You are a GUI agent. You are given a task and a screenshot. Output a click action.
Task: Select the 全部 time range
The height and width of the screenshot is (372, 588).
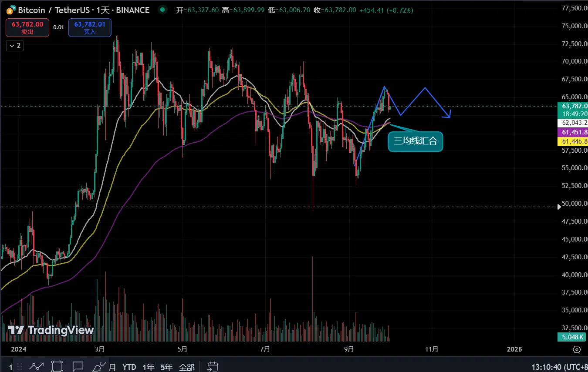(186, 367)
